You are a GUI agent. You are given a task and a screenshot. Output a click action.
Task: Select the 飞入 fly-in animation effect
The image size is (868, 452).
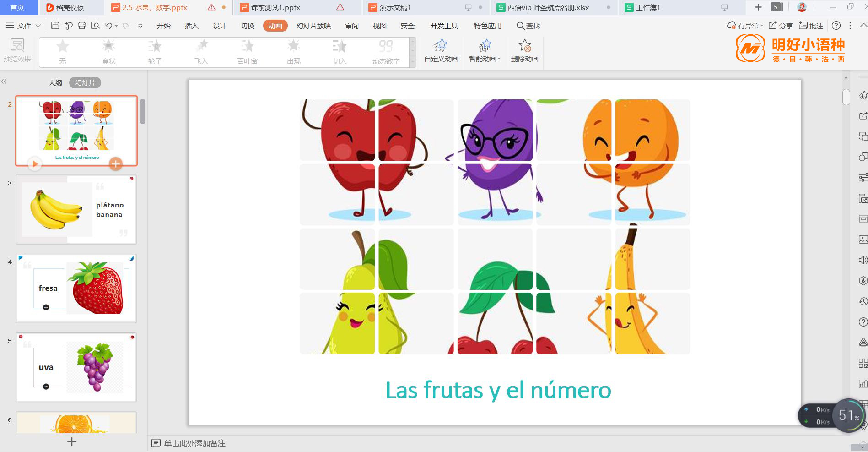pos(201,52)
